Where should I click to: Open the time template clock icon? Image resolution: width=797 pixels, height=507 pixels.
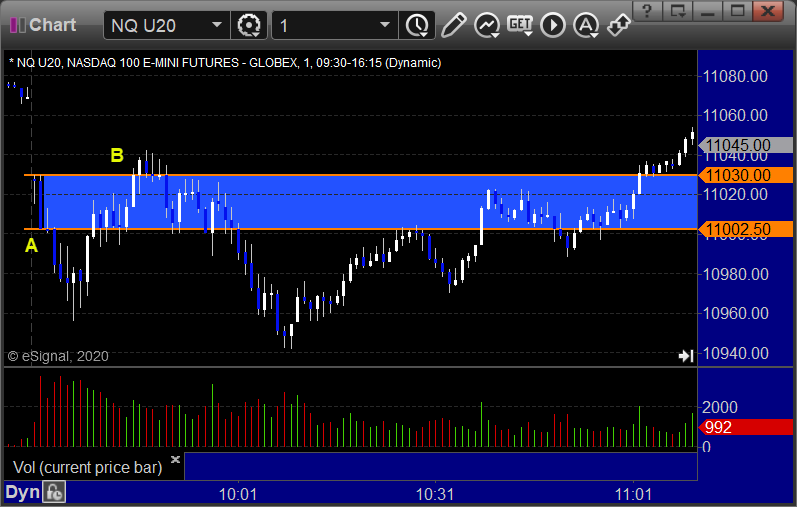tap(417, 25)
